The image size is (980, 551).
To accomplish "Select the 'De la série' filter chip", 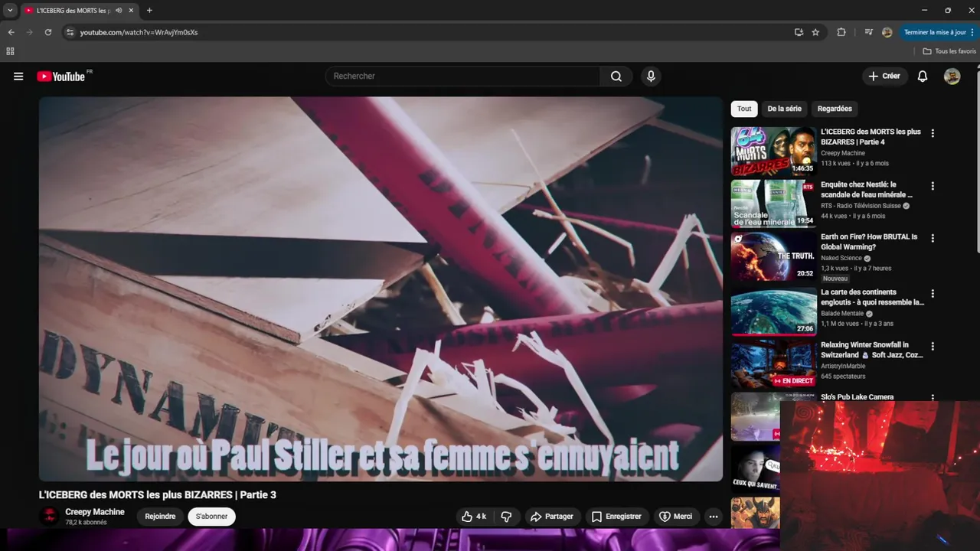I will click(784, 109).
